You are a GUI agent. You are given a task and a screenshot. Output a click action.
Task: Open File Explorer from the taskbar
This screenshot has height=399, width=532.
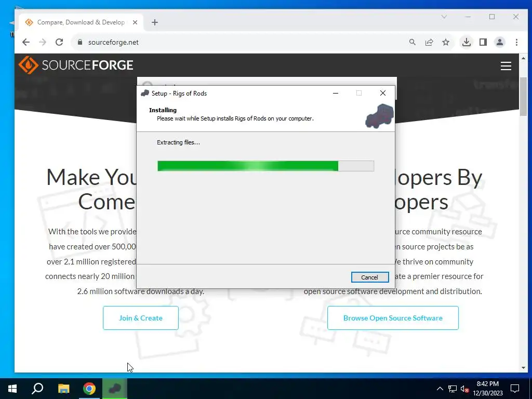click(63, 389)
